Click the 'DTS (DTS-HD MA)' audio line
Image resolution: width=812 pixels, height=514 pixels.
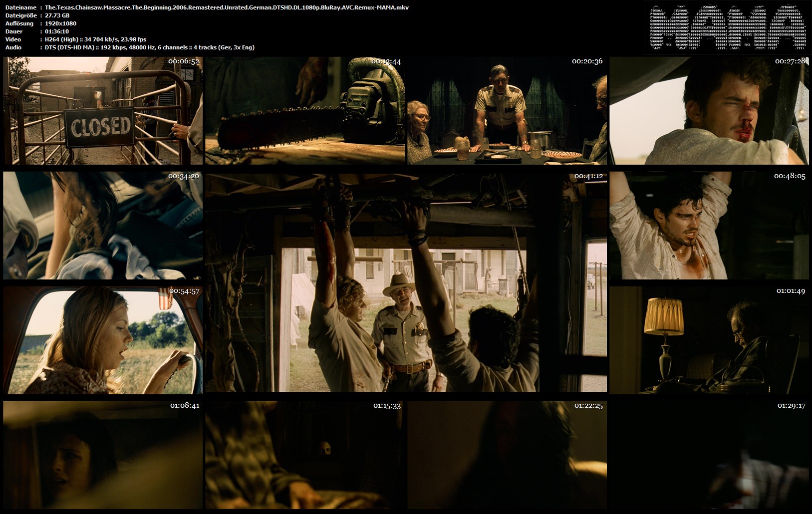149,47
